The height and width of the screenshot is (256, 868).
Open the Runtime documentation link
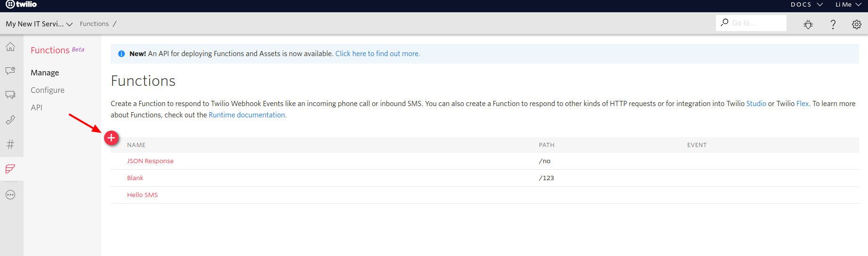point(247,115)
